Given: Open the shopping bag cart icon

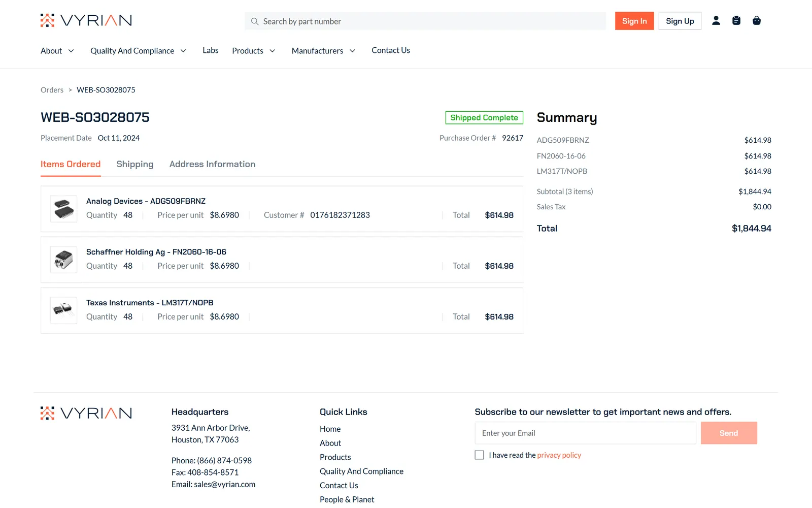Looking at the screenshot, I should pos(757,20).
